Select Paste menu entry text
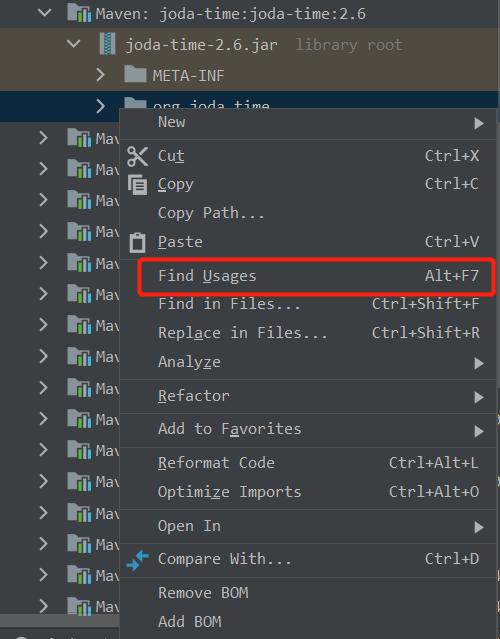This screenshot has width=500, height=639. click(x=180, y=242)
